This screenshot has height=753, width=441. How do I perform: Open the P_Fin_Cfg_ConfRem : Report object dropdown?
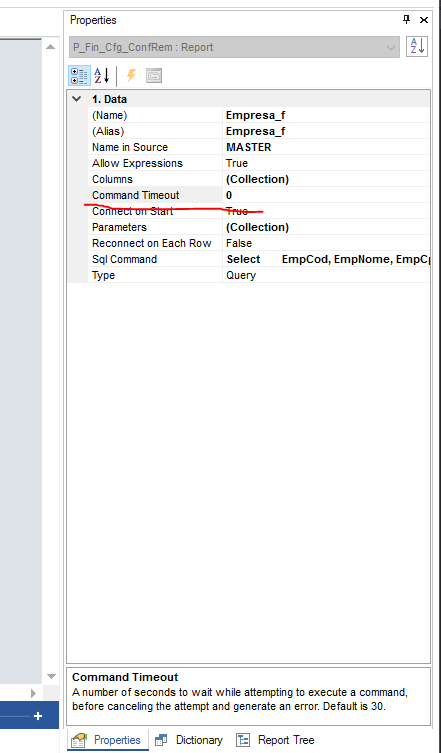click(x=234, y=48)
